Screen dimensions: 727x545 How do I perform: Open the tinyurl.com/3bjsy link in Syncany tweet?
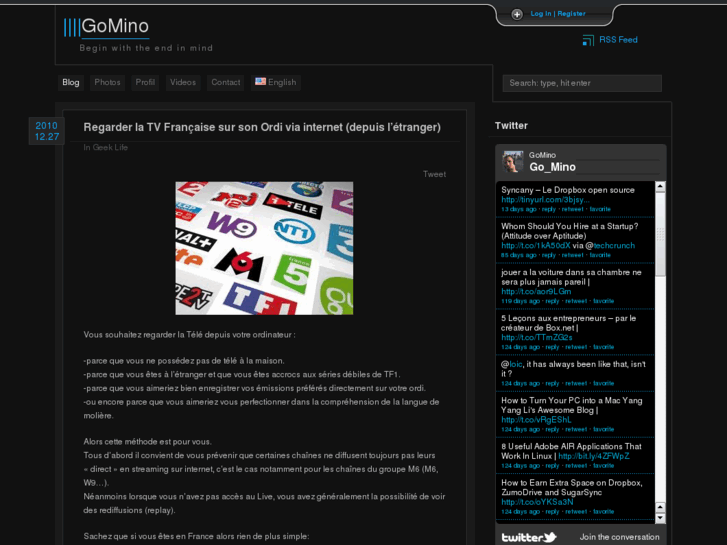click(x=545, y=200)
